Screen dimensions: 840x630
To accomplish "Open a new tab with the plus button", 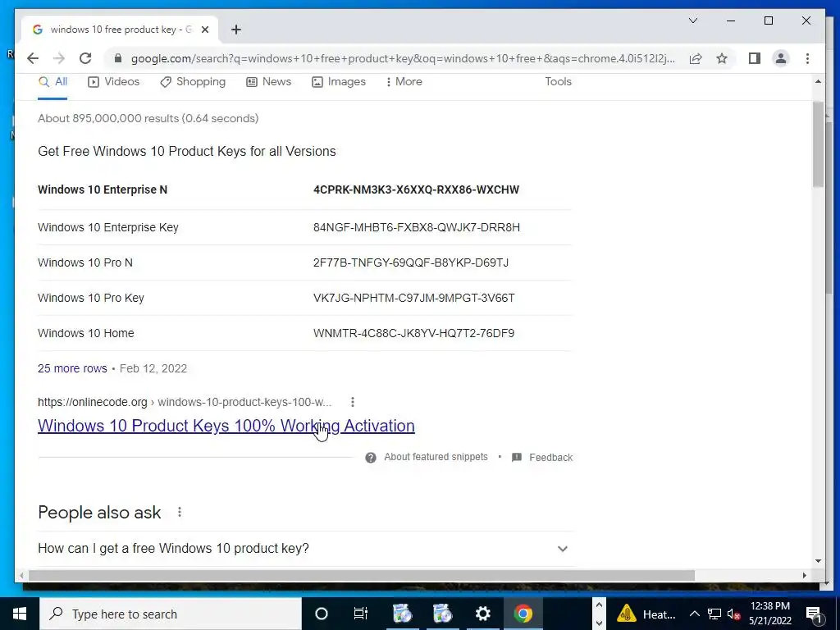I will click(236, 30).
